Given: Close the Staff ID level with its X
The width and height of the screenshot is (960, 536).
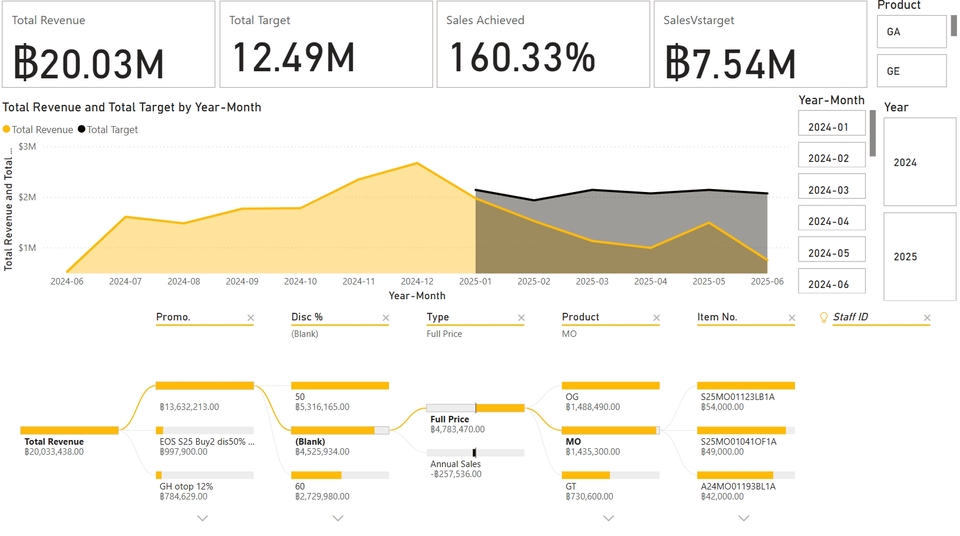Looking at the screenshot, I should (x=927, y=318).
